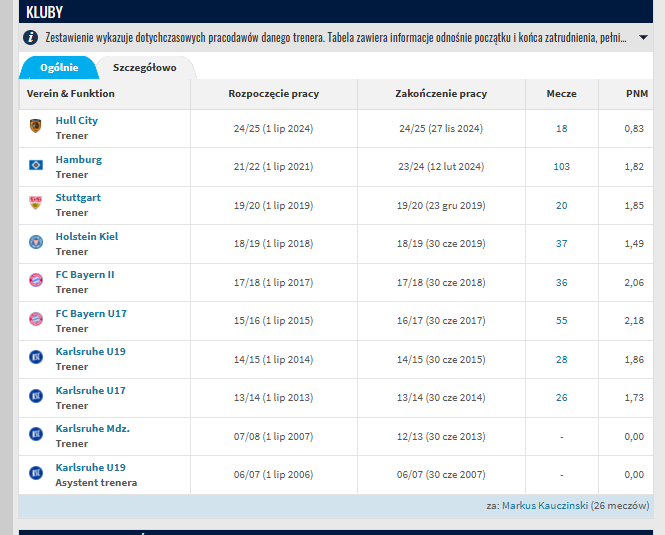665x535 pixels.
Task: Click the 23/24 (12 lut 2024) end date
Action: [441, 167]
